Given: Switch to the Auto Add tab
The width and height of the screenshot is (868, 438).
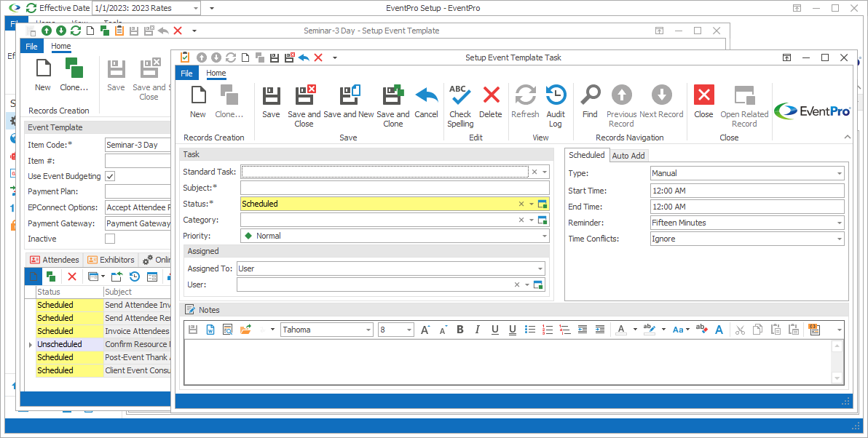Looking at the screenshot, I should (x=628, y=156).
